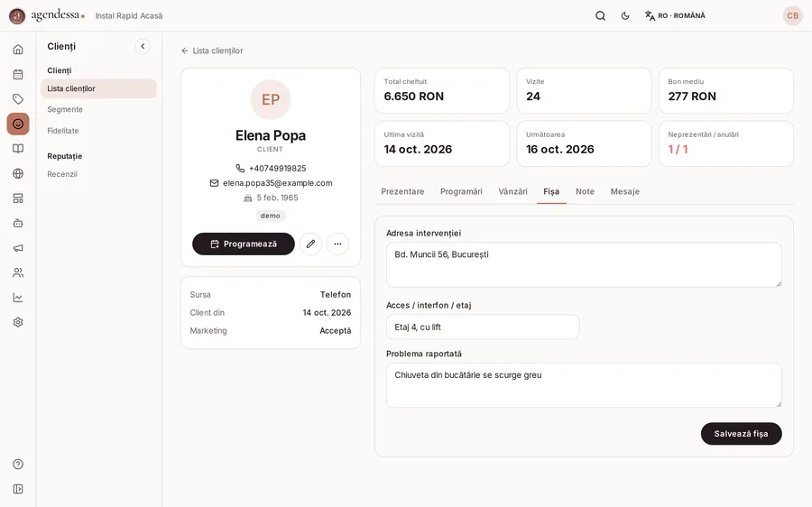Click the agendessa logo
812x507 pixels.
click(x=47, y=15)
